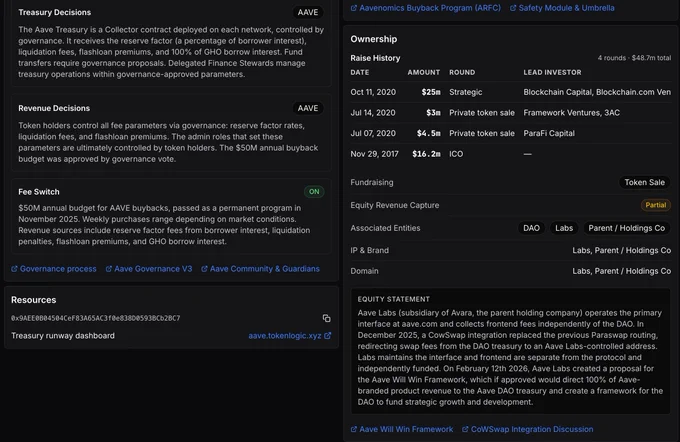Viewport: 680px width, 442px height.
Task: Click the Domain row label
Action: (364, 271)
